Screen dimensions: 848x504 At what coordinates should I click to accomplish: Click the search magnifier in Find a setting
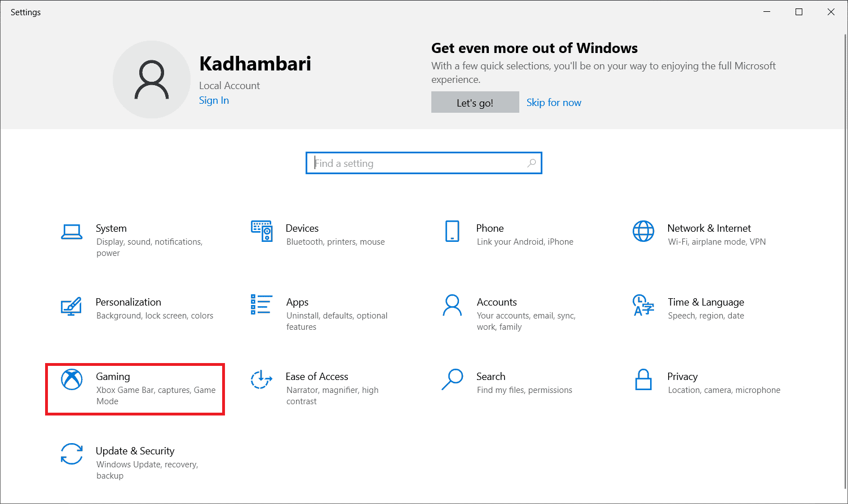(531, 163)
